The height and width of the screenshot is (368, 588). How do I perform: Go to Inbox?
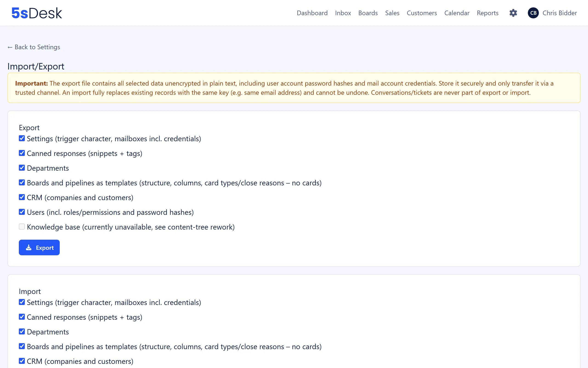343,13
